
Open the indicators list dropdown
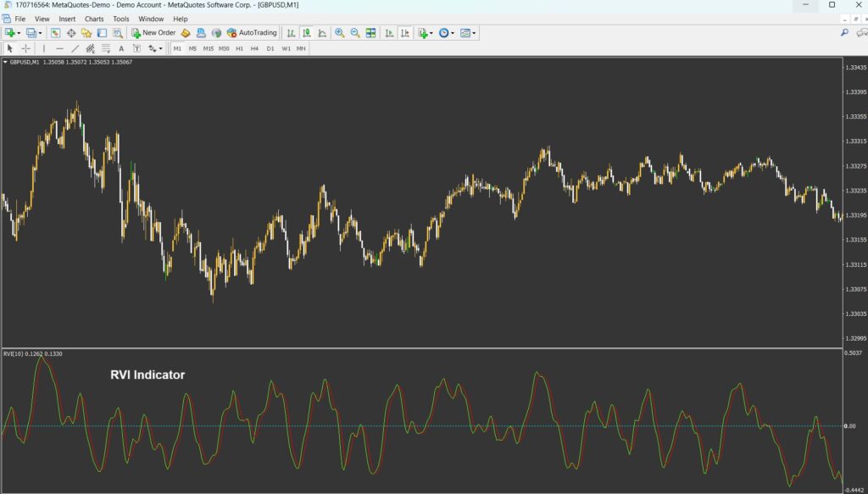[x=431, y=34]
